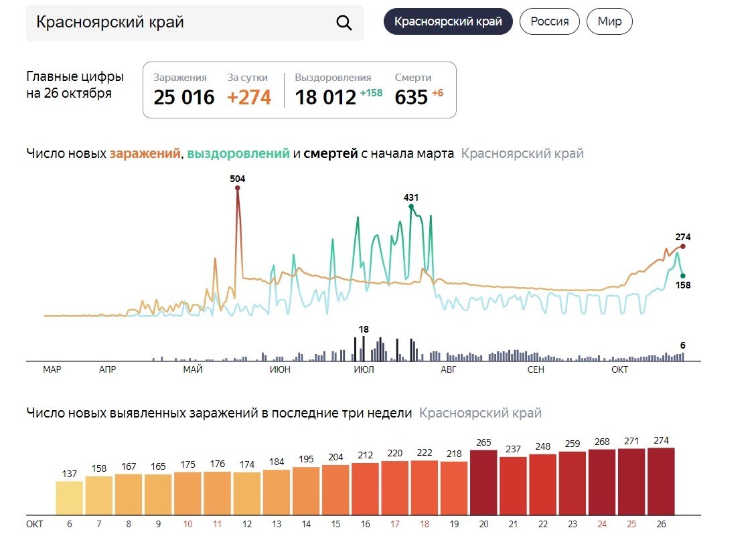This screenshot has height=544, width=756.
Task: Click the +274 За сутки figure
Action: point(248,97)
